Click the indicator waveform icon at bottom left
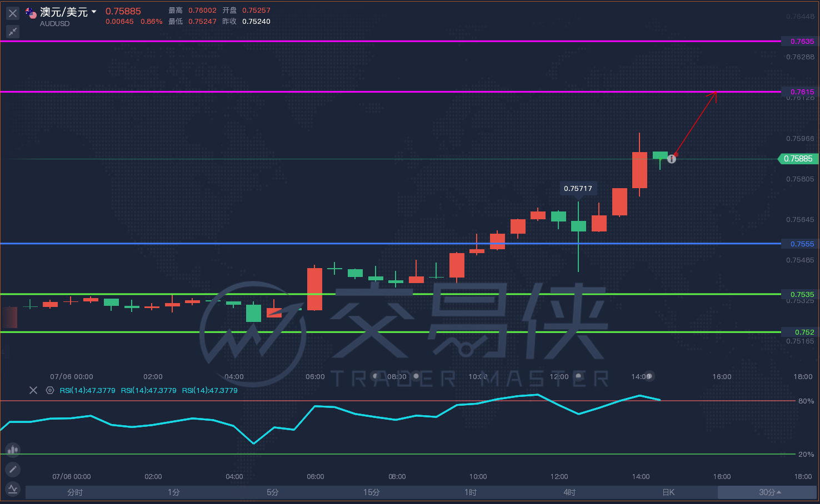 13,489
